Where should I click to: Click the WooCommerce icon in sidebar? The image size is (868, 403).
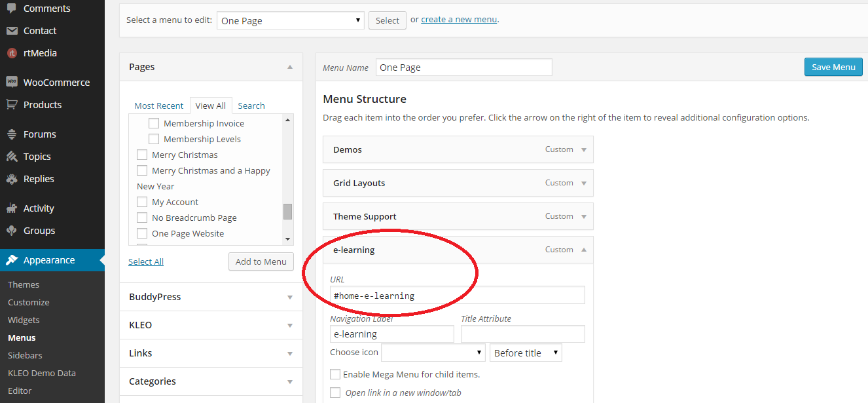click(x=12, y=82)
